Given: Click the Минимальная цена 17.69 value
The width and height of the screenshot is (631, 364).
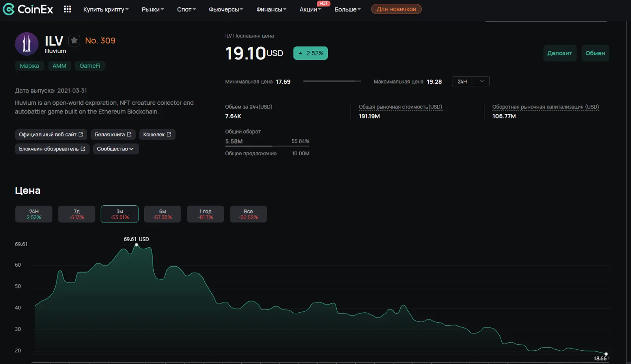Looking at the screenshot, I should [x=283, y=82].
